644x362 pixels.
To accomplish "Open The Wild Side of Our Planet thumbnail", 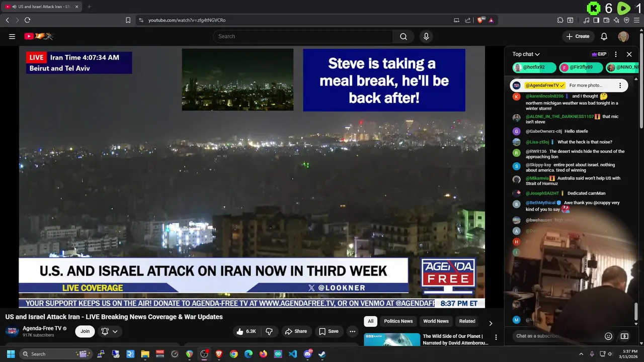I will (392, 339).
